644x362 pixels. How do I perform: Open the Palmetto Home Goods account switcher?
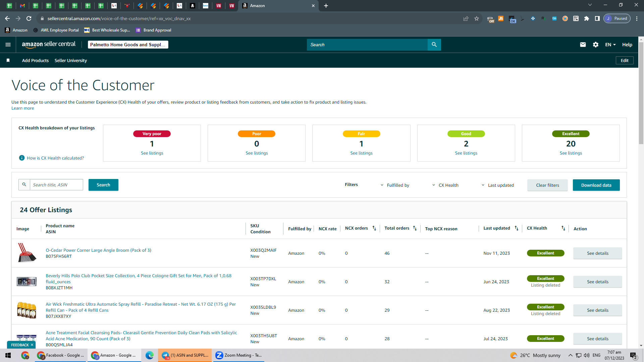click(128, 45)
